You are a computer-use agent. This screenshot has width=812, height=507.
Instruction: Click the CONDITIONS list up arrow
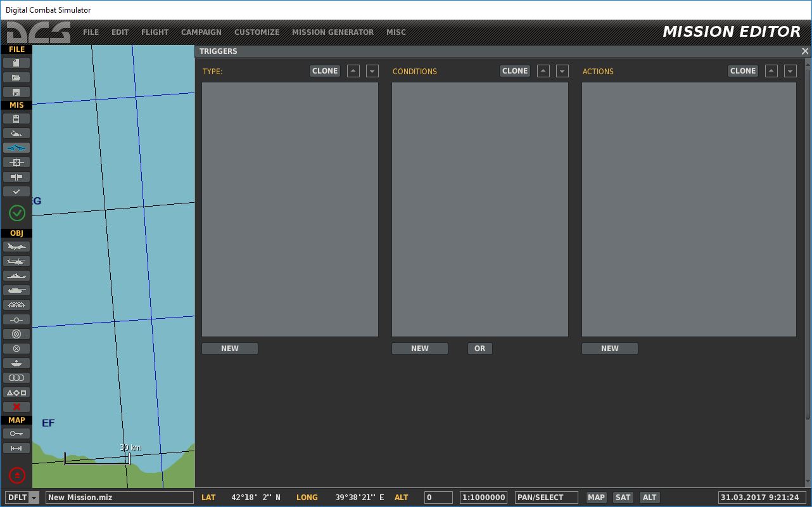coord(543,70)
